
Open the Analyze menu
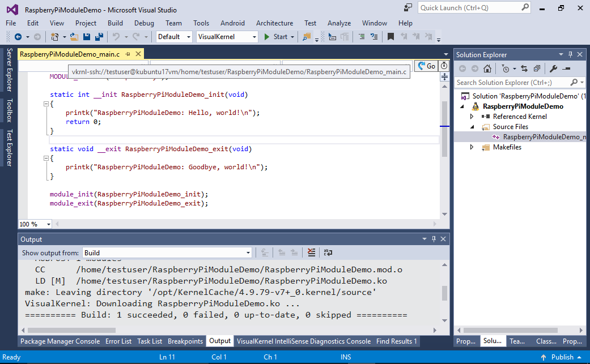click(339, 23)
